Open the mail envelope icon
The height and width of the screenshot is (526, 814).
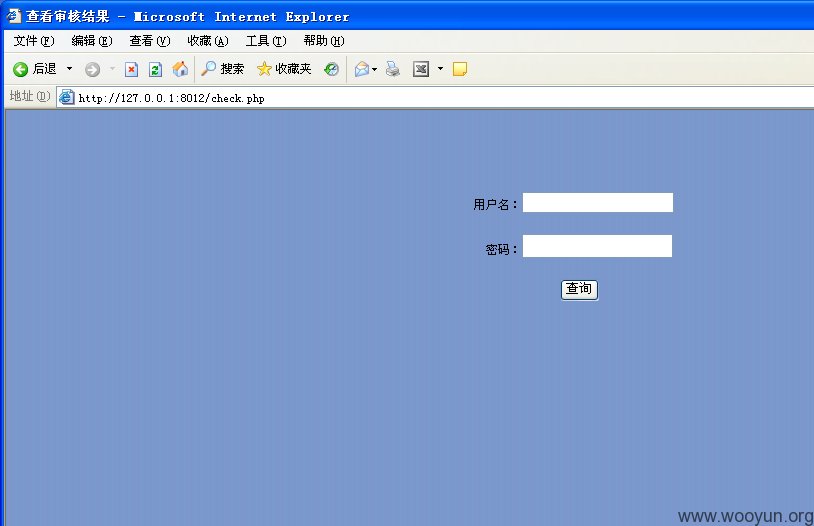362,69
